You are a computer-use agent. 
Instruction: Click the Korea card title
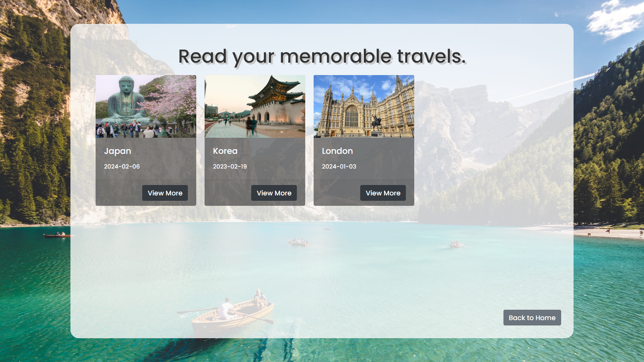coord(225,151)
